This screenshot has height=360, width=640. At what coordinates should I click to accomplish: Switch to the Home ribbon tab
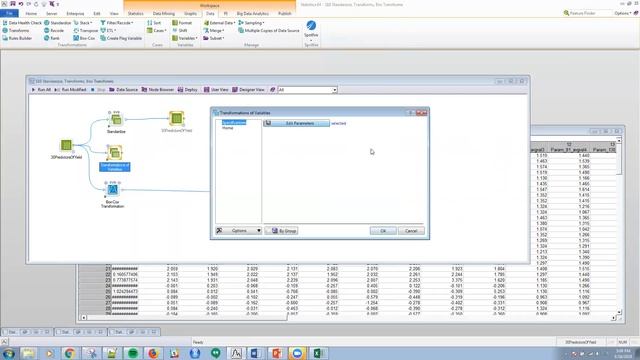click(x=31, y=13)
